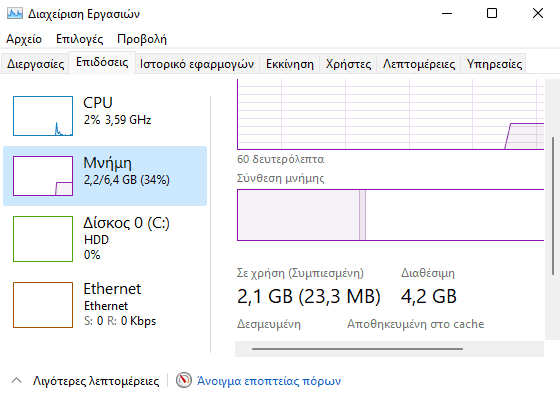Screen dimensions: 560x404
Task: Click the horizontal scrollbar thumb under memory details
Action: [357, 349]
